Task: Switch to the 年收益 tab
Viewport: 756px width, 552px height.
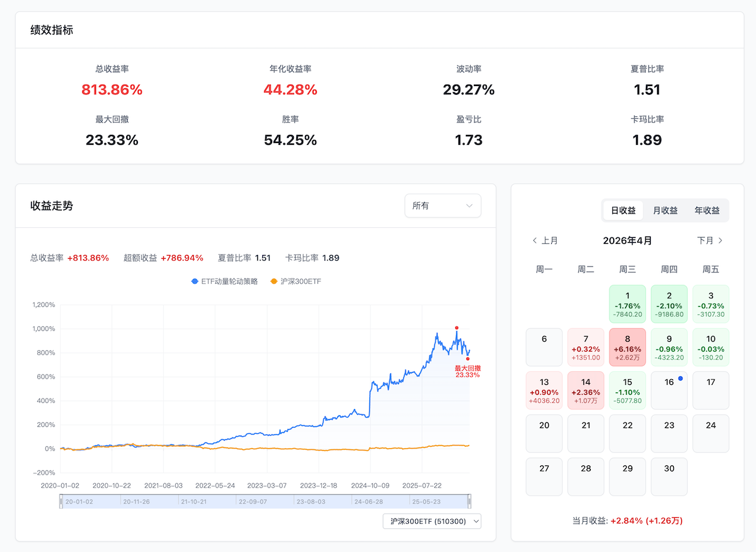Action: pyautogui.click(x=707, y=210)
